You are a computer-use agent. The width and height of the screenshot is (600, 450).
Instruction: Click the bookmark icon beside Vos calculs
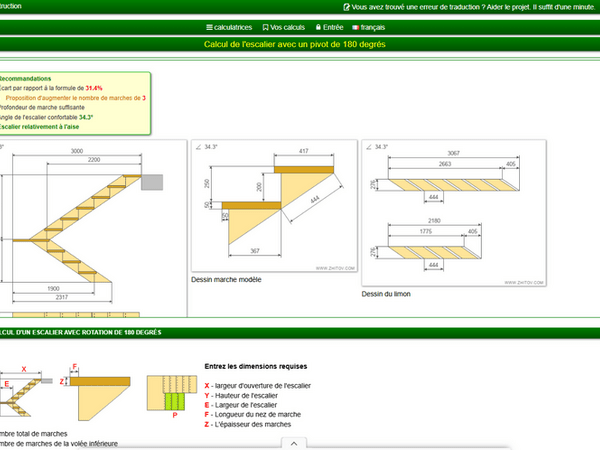point(265,27)
